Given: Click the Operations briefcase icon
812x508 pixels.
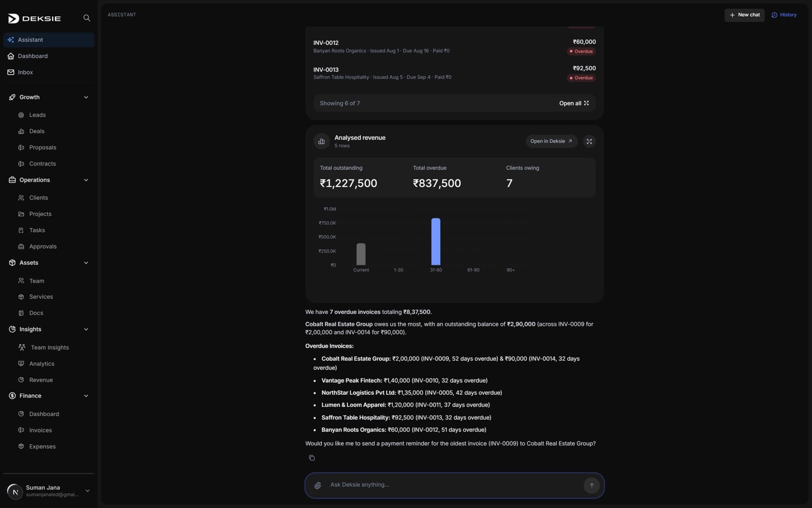Looking at the screenshot, I should point(12,180).
